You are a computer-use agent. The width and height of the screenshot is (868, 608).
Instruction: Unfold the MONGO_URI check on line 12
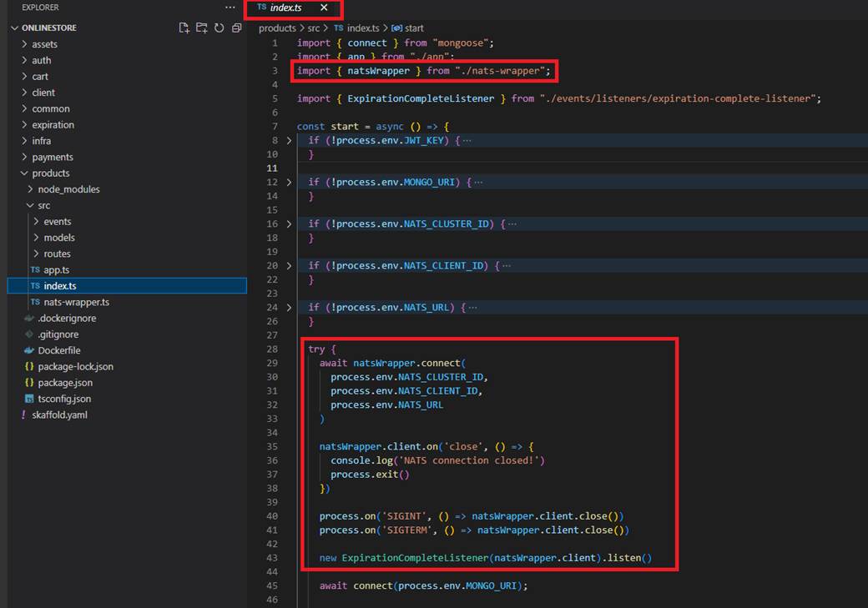click(290, 182)
